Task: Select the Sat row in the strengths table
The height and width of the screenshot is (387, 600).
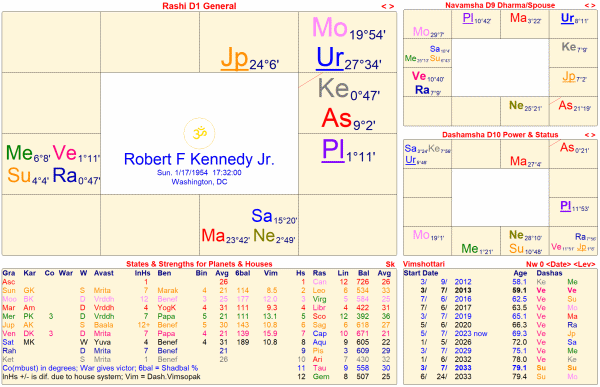Action: [199, 342]
